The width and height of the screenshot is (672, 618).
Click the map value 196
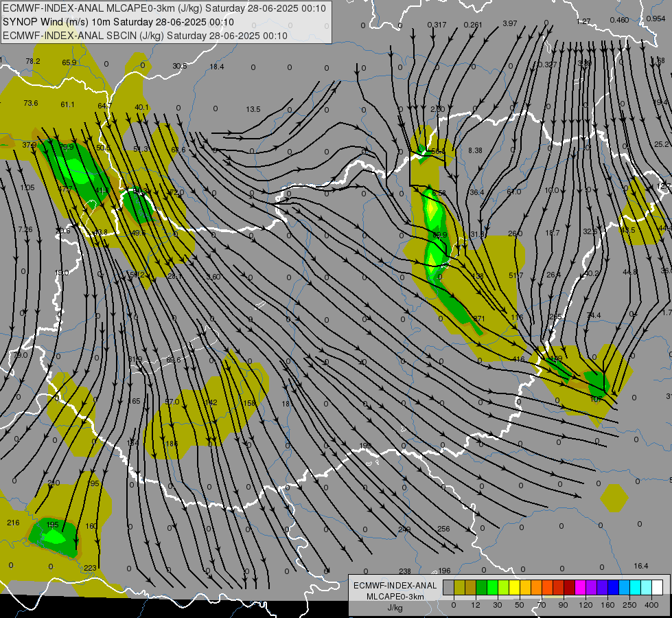coord(444,571)
